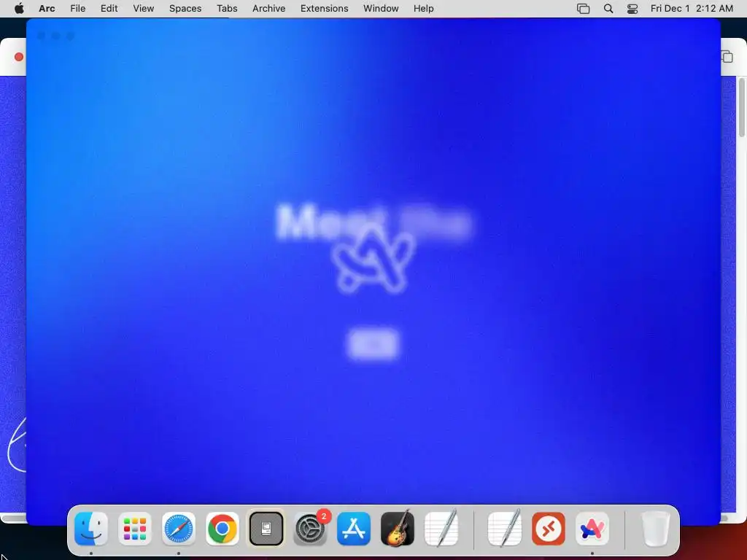Open Spotlight search in menu bar

(x=608, y=8)
